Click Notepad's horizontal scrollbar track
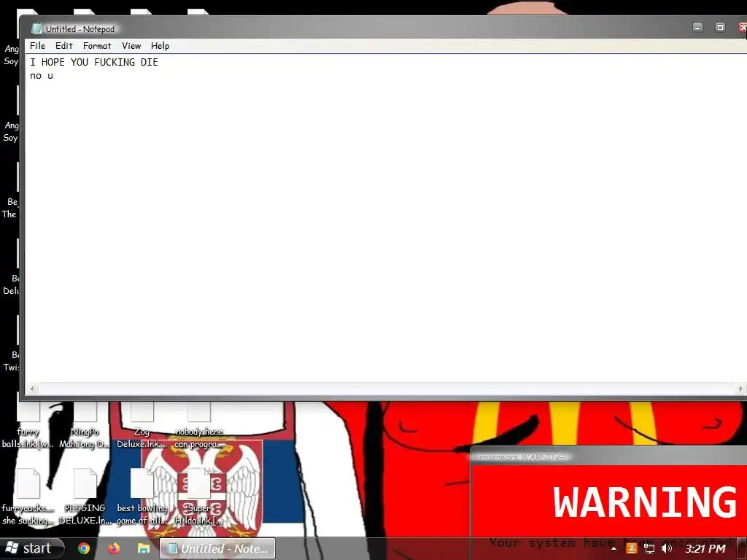The width and height of the screenshot is (747, 560). pyautogui.click(x=386, y=389)
